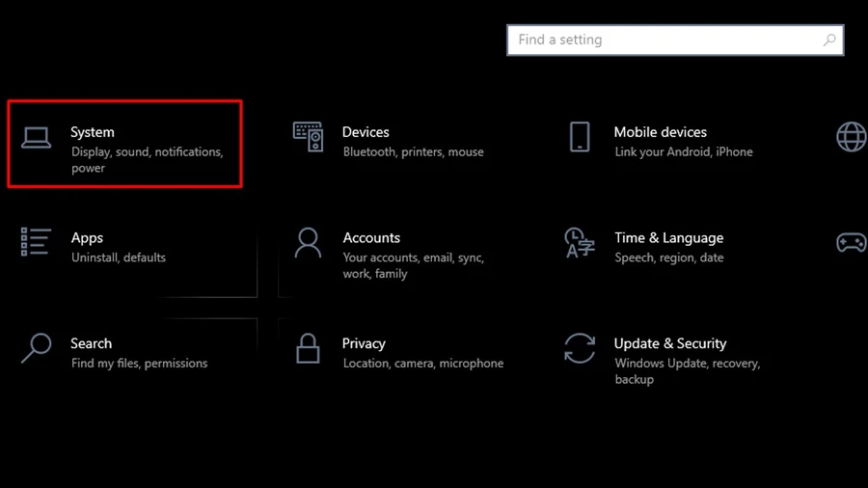
Task: Open the Gaming controller icon
Action: tap(852, 242)
